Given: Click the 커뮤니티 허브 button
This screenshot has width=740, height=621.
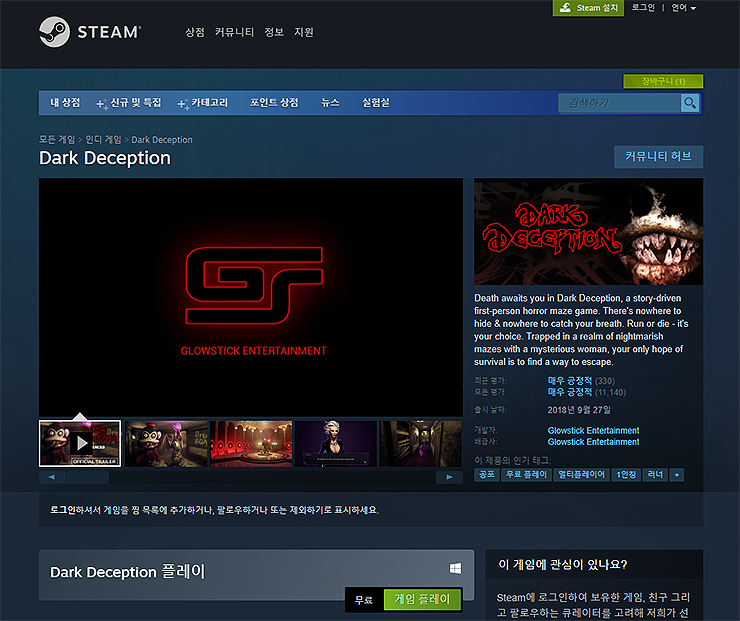Looking at the screenshot, I should (658, 157).
